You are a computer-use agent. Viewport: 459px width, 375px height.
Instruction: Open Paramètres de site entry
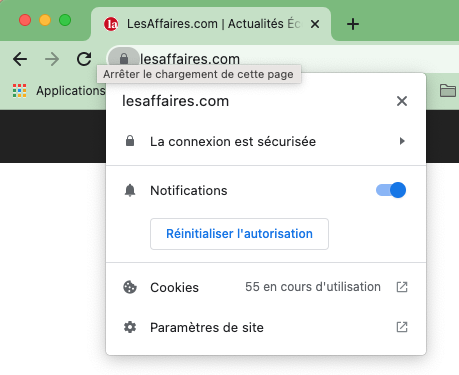pyautogui.click(x=266, y=327)
